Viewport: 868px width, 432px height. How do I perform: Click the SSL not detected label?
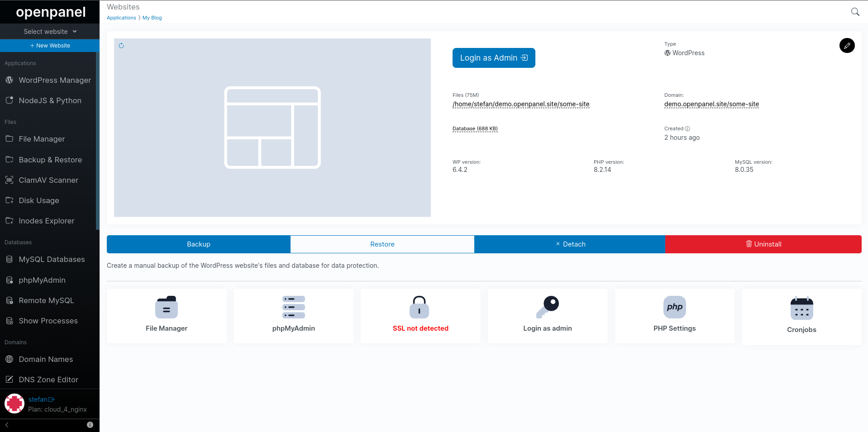420,328
